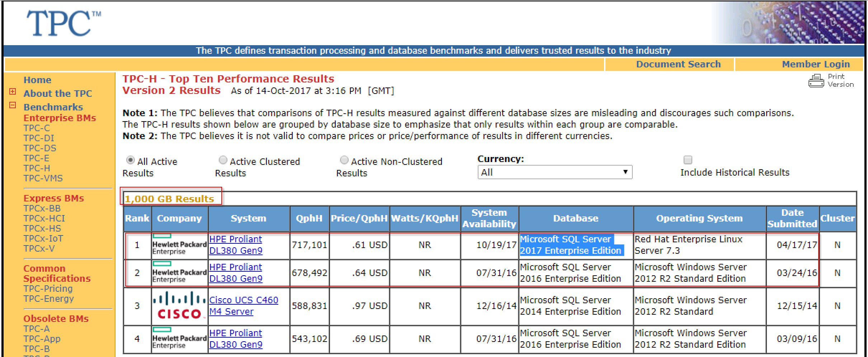
Task: Open TPCx-BB express benchmark
Action: (x=42, y=209)
